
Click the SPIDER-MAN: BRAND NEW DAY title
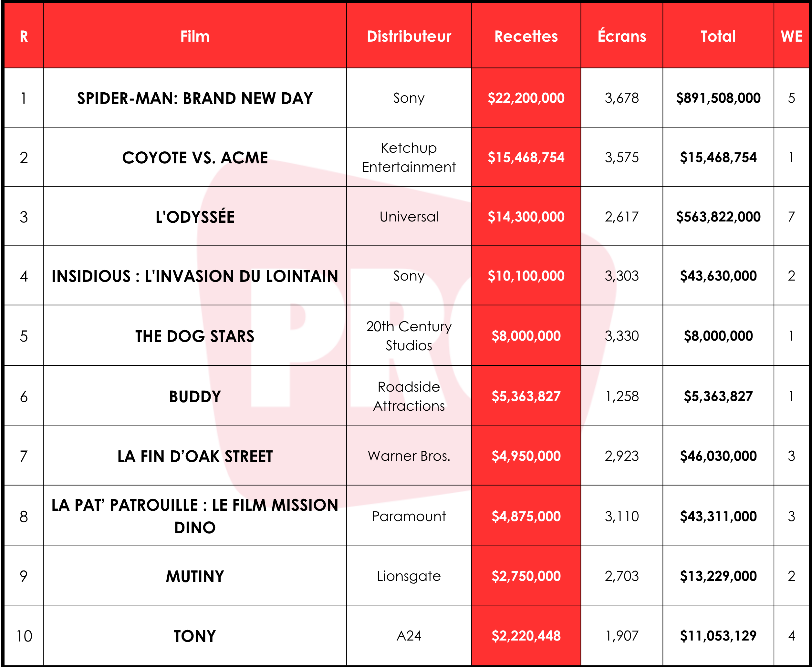pyautogui.click(x=195, y=98)
